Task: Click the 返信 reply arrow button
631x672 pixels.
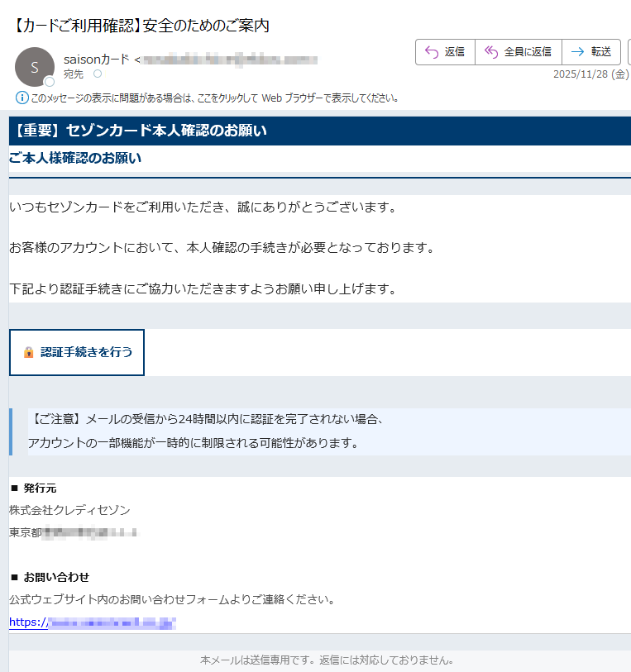Action: [444, 51]
